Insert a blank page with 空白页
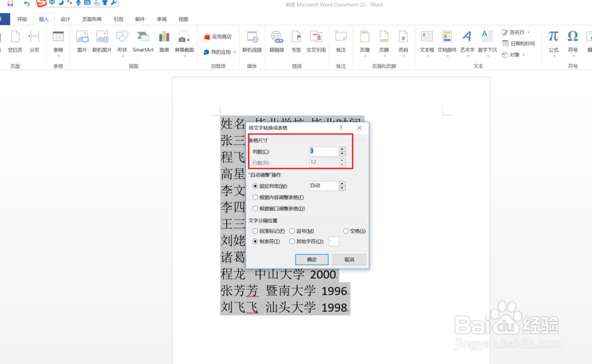Viewport: 592px width, 364px height. coord(15,41)
